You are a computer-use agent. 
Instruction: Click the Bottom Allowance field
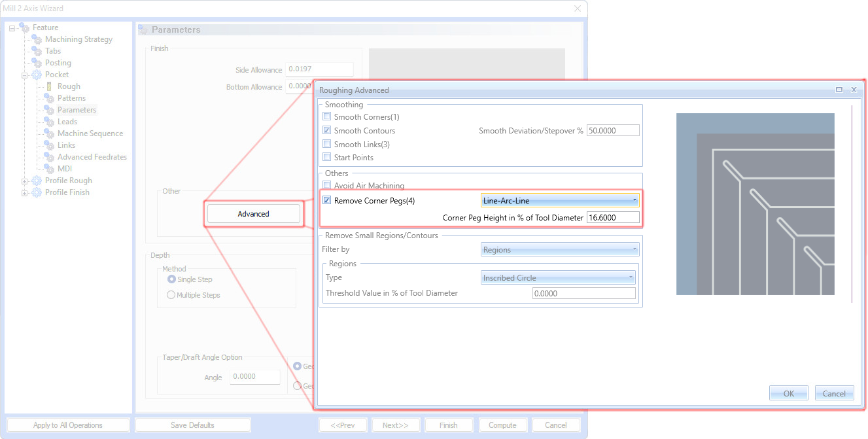click(x=300, y=86)
